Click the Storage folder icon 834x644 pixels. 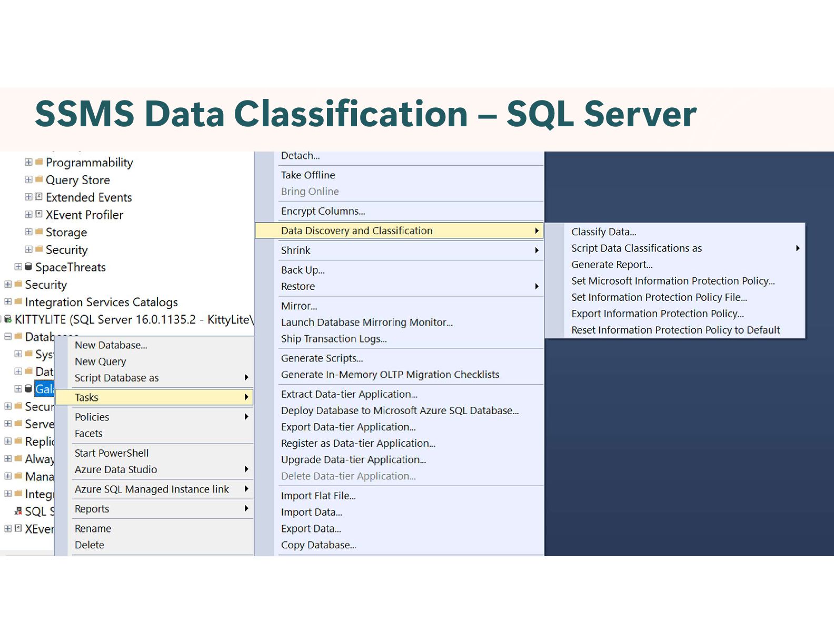coord(39,232)
